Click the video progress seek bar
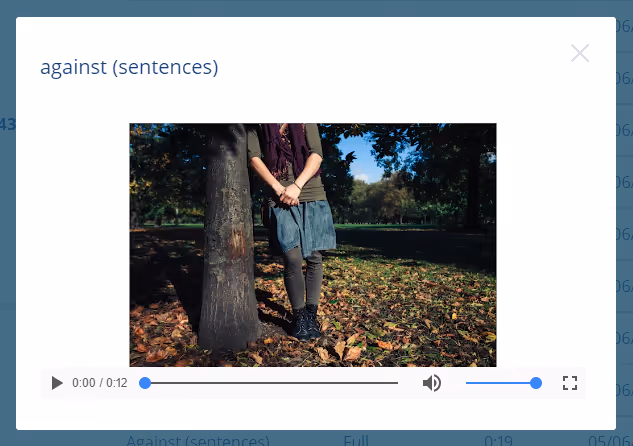The height and width of the screenshot is (446, 633). pos(268,383)
